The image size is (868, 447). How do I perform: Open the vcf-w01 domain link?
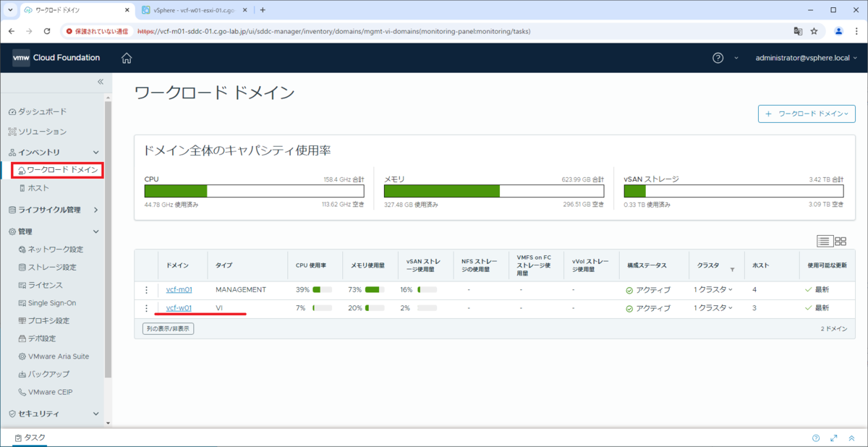179,308
